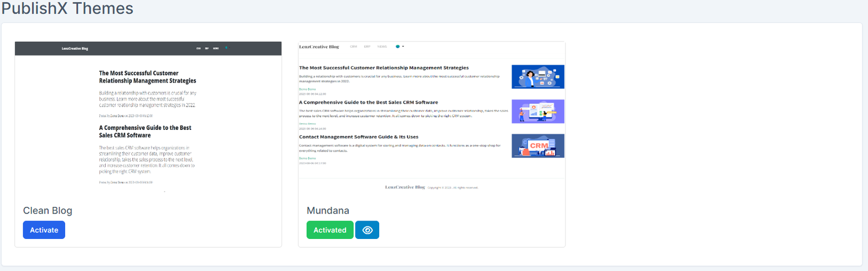The width and height of the screenshot is (868, 271).
Task: Open Comprehensive Guide heading in Clean Blog preview
Action: click(145, 131)
